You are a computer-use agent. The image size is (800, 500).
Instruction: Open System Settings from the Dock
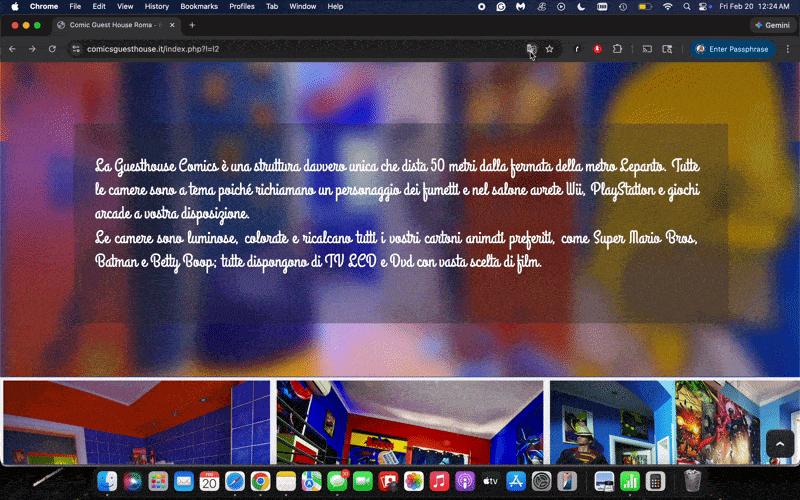541,481
